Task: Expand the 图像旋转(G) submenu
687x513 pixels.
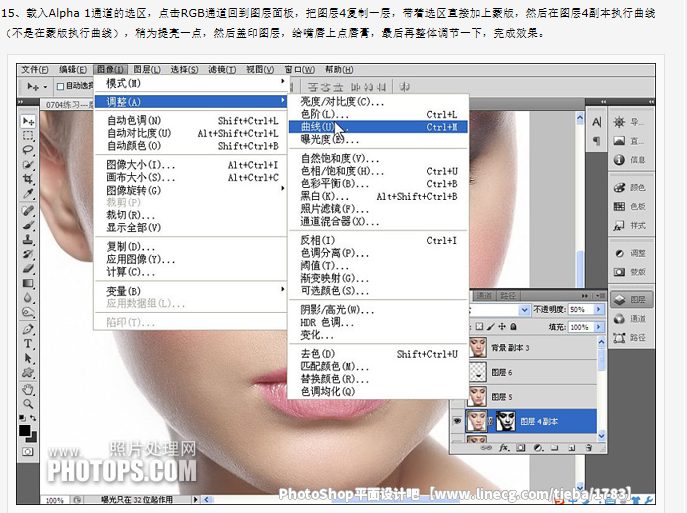Action: (x=190, y=190)
